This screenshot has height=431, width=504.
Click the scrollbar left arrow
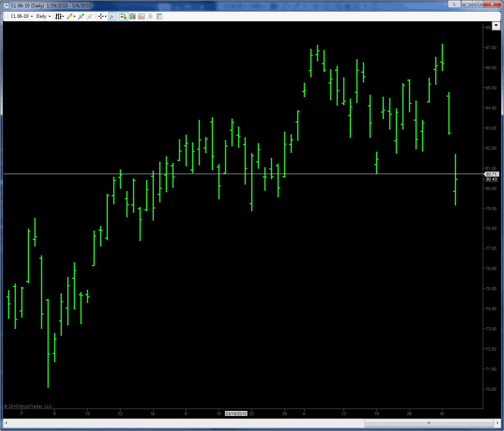click(x=6, y=423)
